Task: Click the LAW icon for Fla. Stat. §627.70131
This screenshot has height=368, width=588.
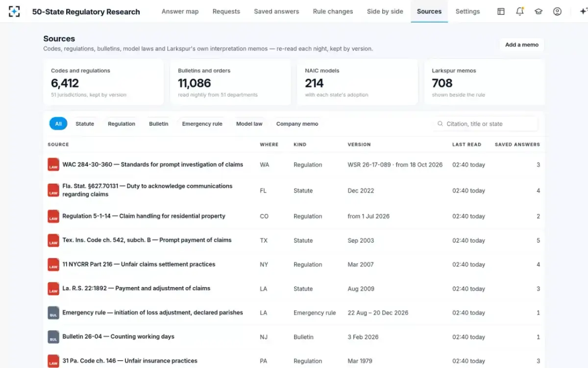Action: pyautogui.click(x=53, y=190)
